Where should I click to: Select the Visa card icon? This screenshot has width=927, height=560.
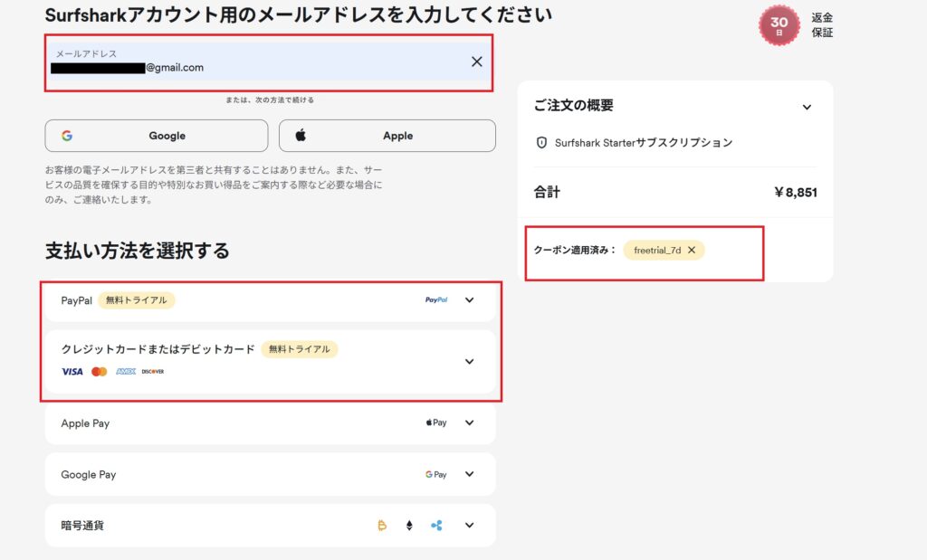point(72,371)
